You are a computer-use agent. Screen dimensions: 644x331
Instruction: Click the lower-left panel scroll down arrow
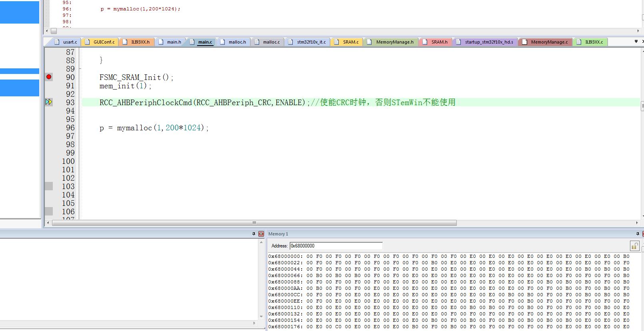[x=262, y=317]
